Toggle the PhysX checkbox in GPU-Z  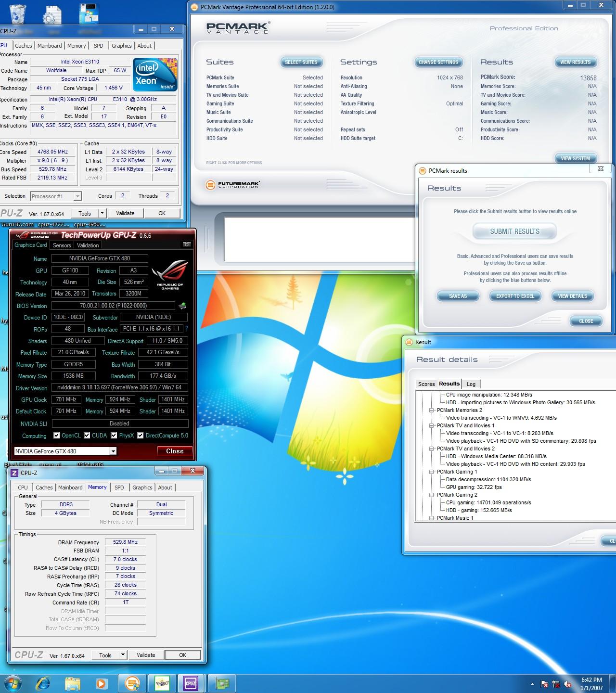point(114,436)
